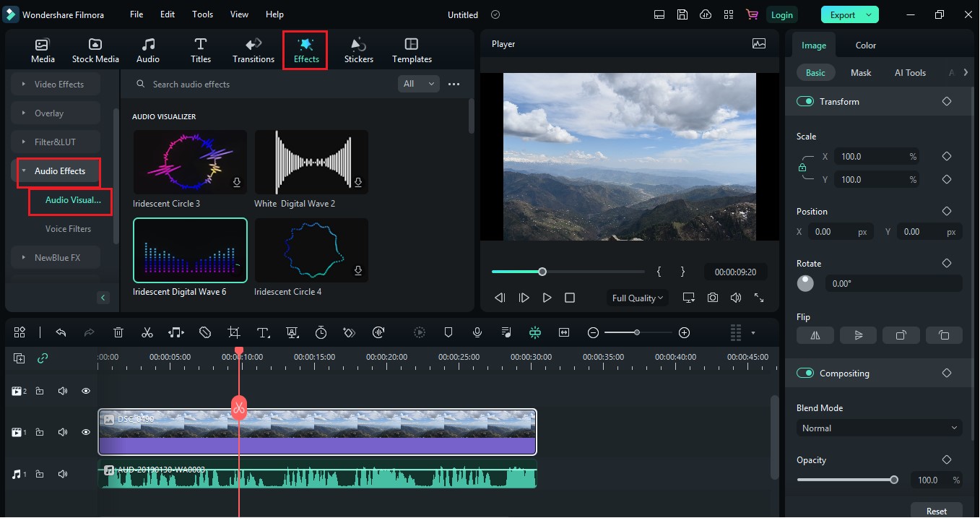Expand the Video Effects category

56,84
